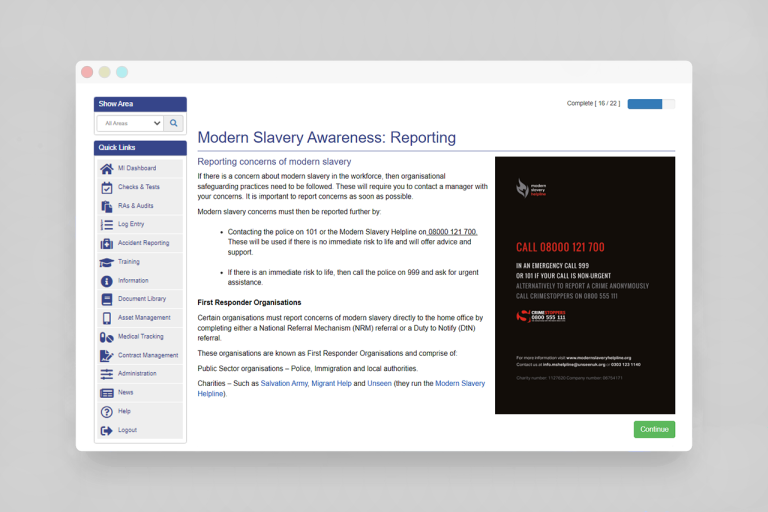Click the Modern Slavery Helpline poster image

584,285
